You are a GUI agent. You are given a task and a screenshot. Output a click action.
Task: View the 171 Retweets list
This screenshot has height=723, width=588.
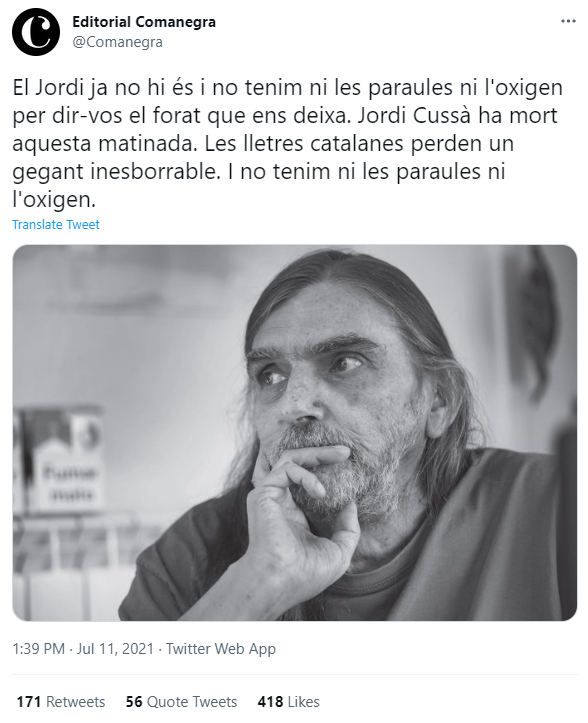pyautogui.click(x=61, y=702)
